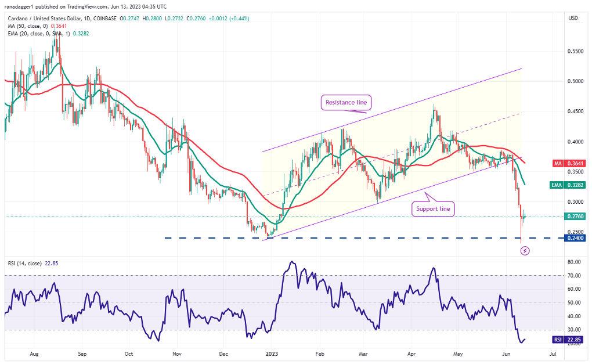Click the 0.4500 price axis label
This screenshot has width=592, height=364.
576,111
